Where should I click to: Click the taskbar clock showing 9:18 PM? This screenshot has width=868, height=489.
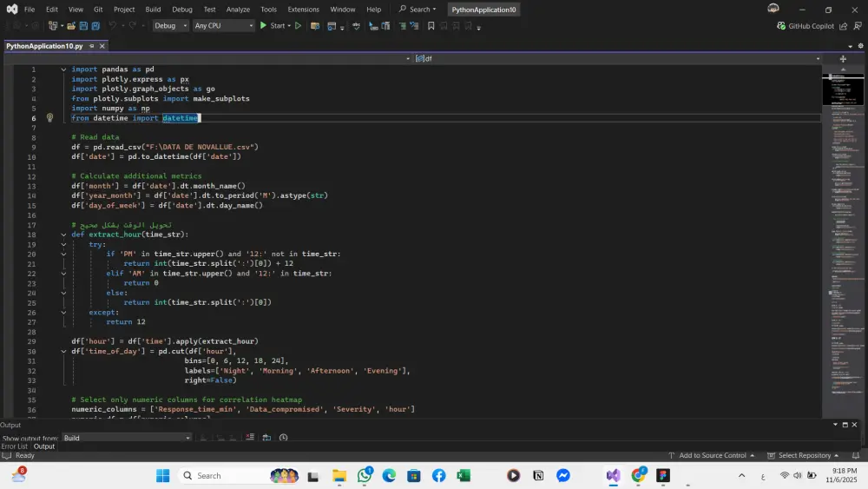point(841,475)
